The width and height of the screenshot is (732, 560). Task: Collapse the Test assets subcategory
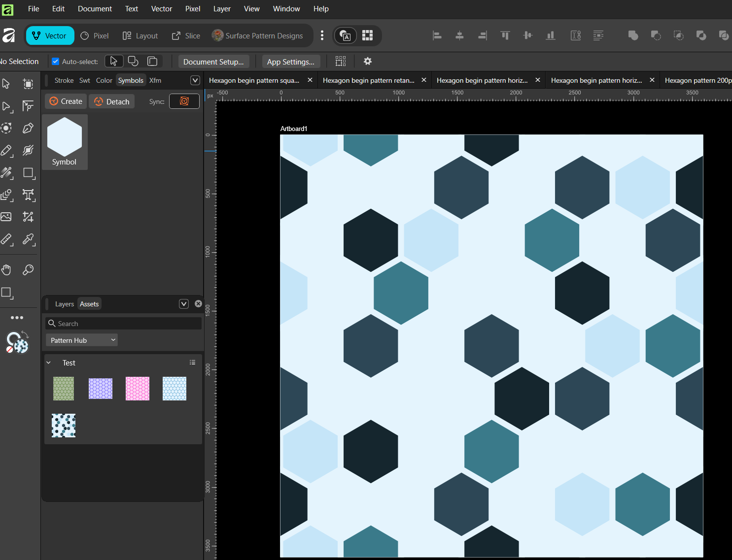click(49, 362)
